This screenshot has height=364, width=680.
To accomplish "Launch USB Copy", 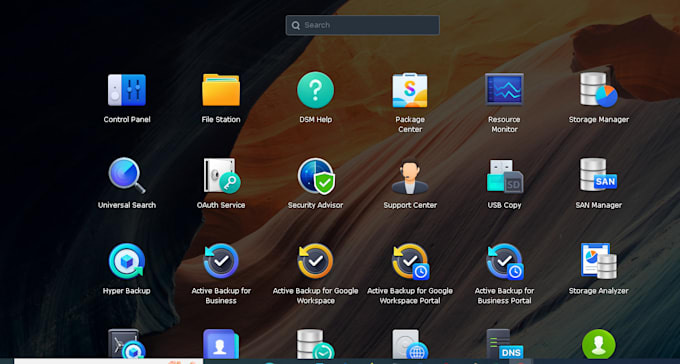I will [505, 176].
